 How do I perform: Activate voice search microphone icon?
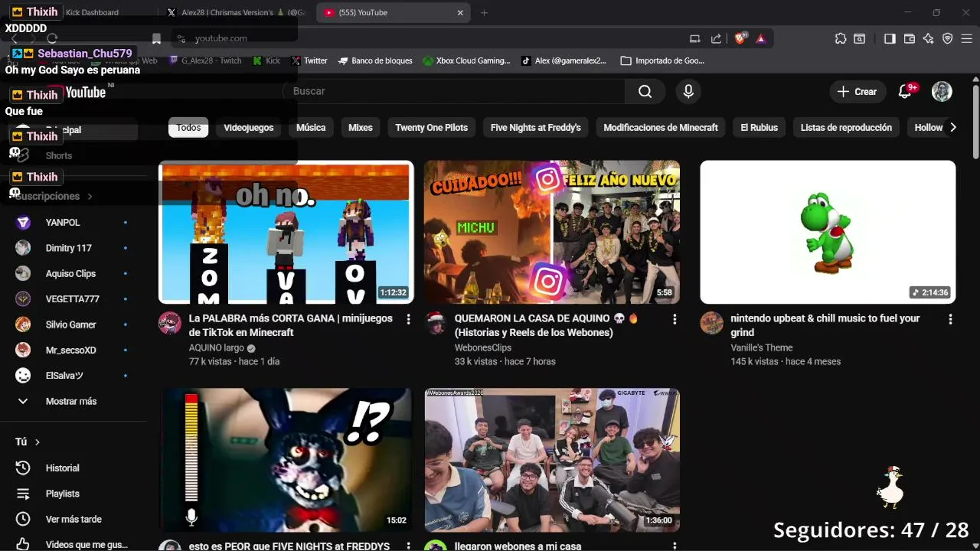[x=688, y=92]
